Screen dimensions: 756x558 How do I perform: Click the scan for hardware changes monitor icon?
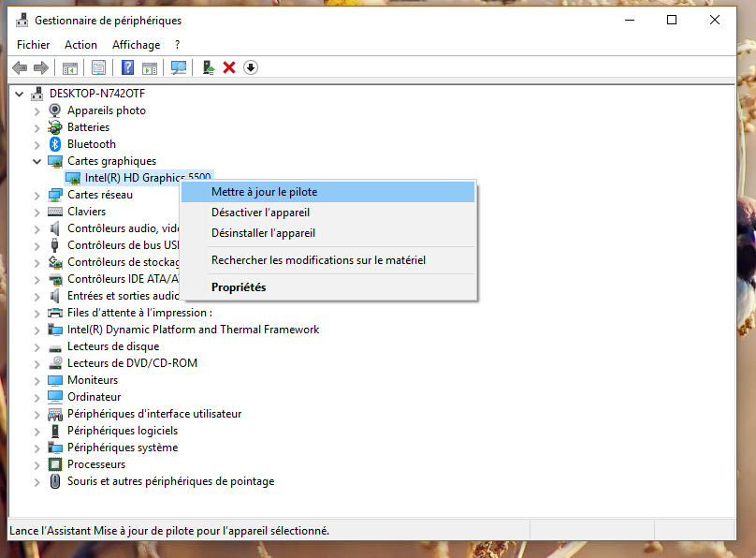pos(179,67)
